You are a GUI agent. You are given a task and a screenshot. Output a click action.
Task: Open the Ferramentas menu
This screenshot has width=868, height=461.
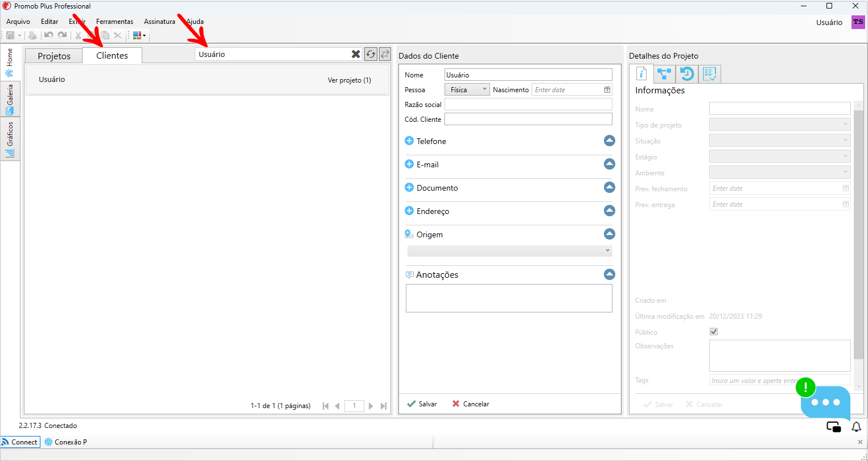coord(114,22)
